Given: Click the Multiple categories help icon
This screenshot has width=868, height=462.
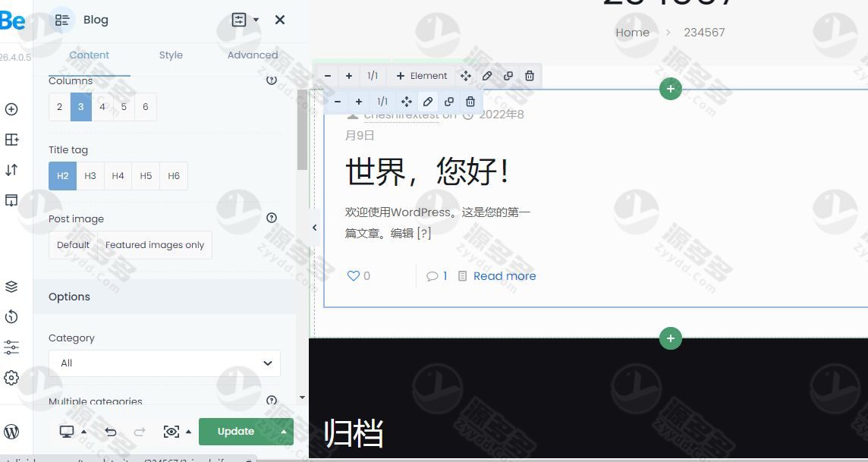Looking at the screenshot, I should (x=272, y=401).
